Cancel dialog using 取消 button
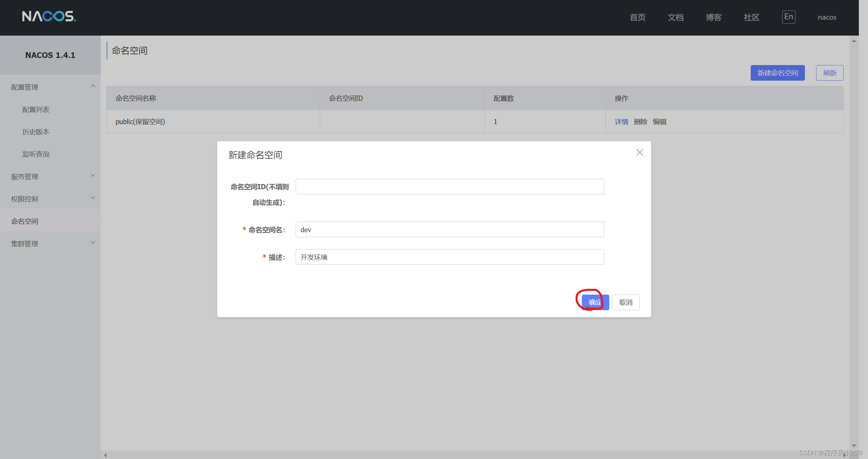The height and width of the screenshot is (459, 868). pyautogui.click(x=626, y=302)
